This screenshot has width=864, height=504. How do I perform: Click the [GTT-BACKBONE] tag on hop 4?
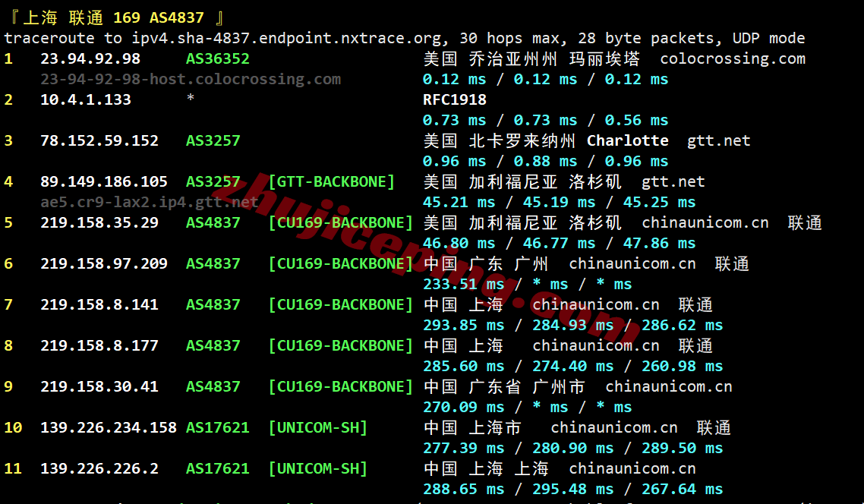click(x=332, y=181)
